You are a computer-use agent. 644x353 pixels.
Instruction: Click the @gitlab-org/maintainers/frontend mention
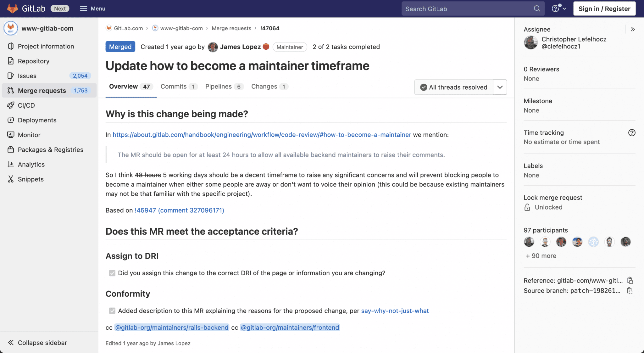(x=290, y=328)
